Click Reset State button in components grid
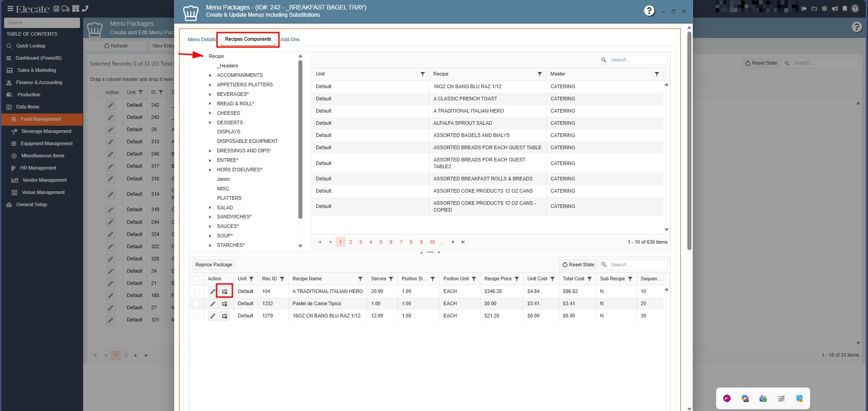 coord(578,265)
